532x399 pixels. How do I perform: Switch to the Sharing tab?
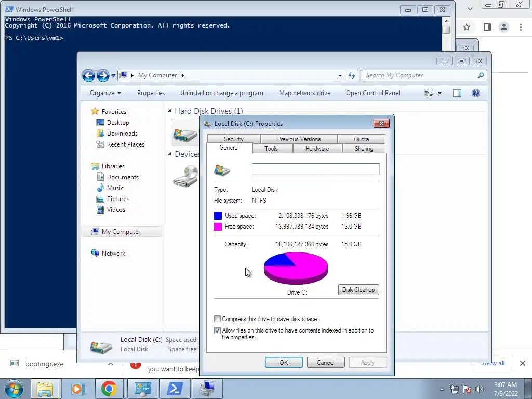(364, 149)
